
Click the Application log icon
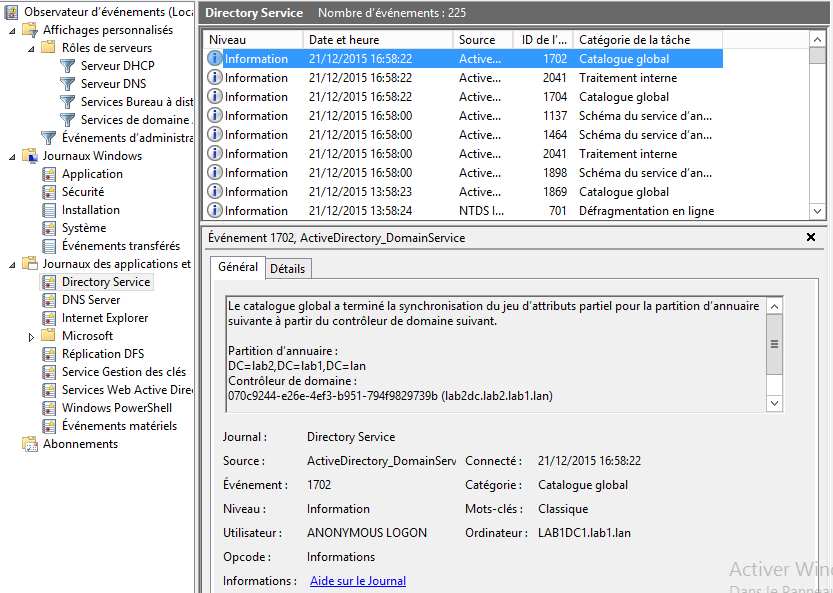(x=49, y=174)
